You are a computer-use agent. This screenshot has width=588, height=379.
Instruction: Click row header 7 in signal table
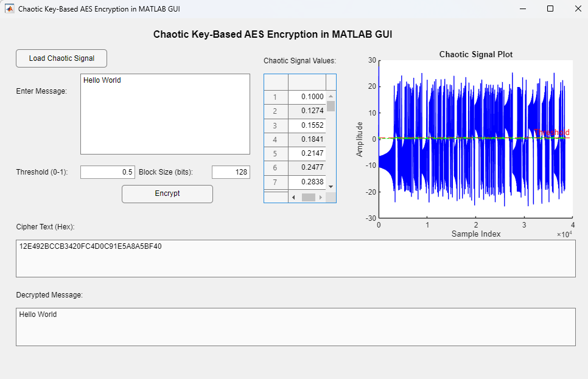(x=276, y=182)
